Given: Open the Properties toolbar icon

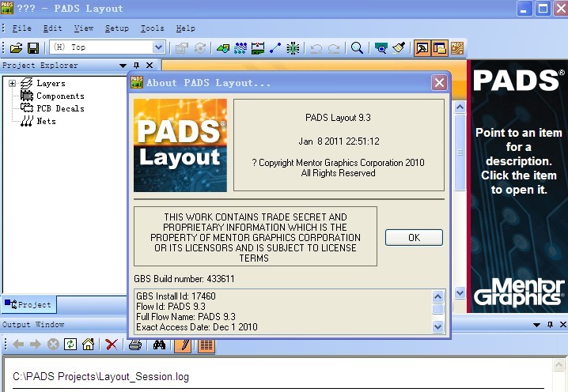Looking at the screenshot, I should pyautogui.click(x=182, y=47).
